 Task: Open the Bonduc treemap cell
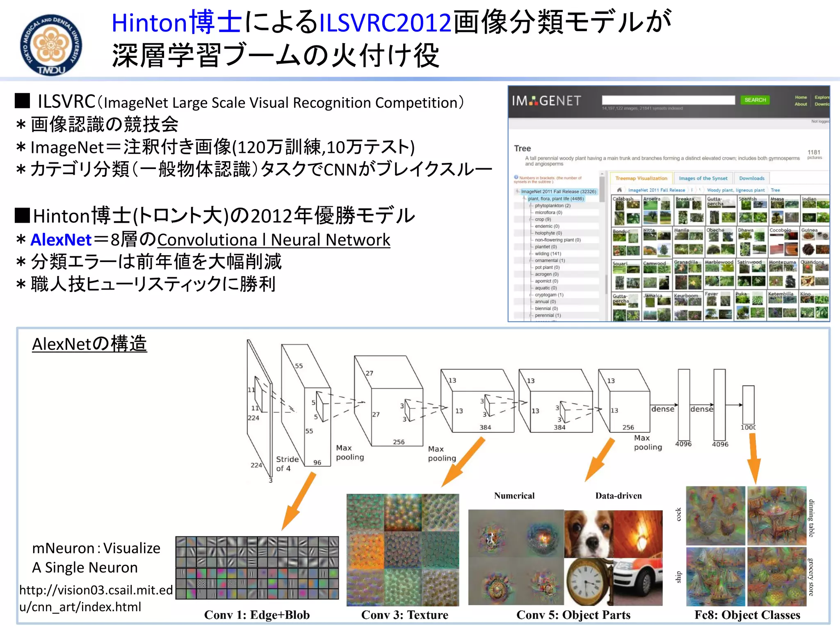point(626,242)
